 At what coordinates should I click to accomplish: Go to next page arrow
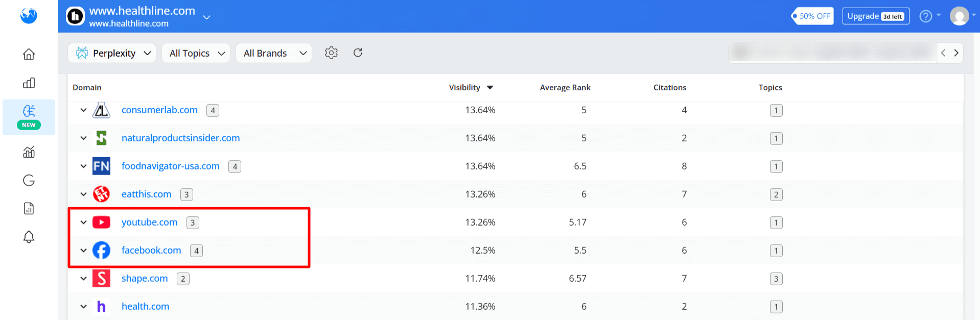(956, 53)
